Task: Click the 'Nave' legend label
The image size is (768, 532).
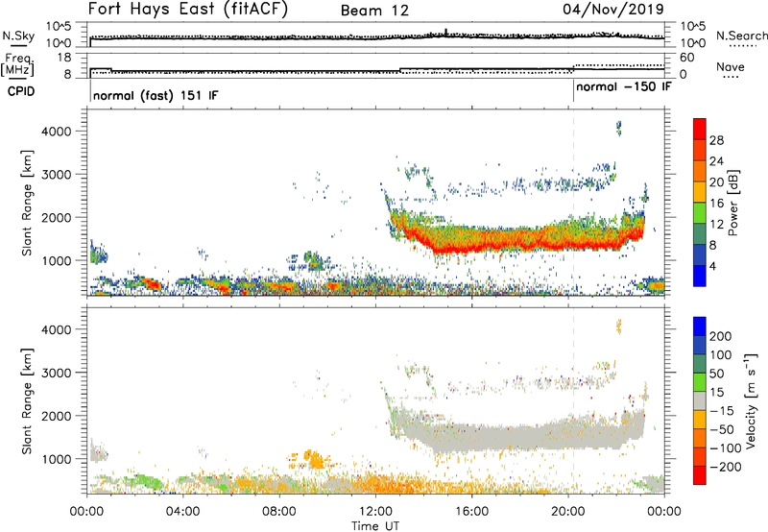Action: click(x=730, y=66)
